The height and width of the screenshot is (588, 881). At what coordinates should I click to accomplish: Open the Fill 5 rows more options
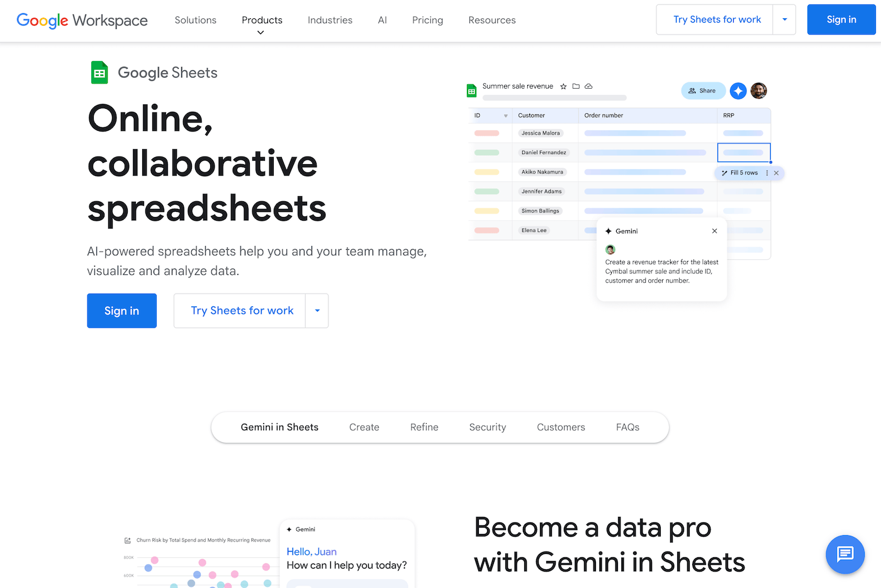[766, 173]
